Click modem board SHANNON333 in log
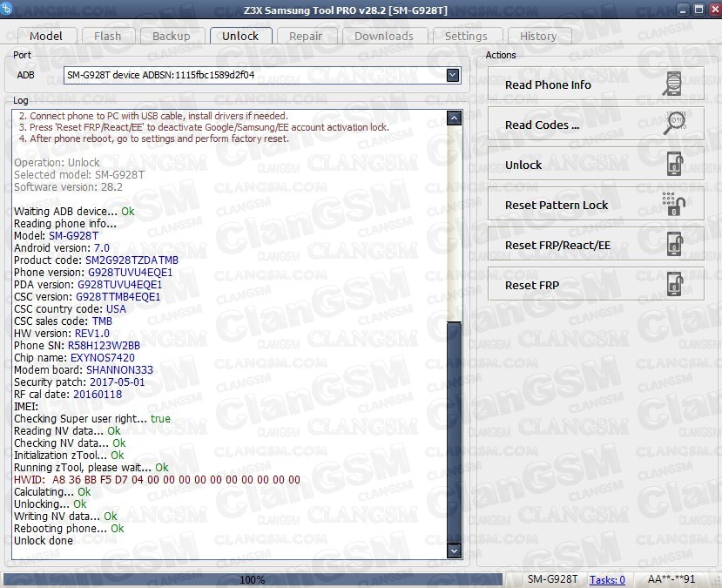The image size is (722, 588). pos(119,369)
